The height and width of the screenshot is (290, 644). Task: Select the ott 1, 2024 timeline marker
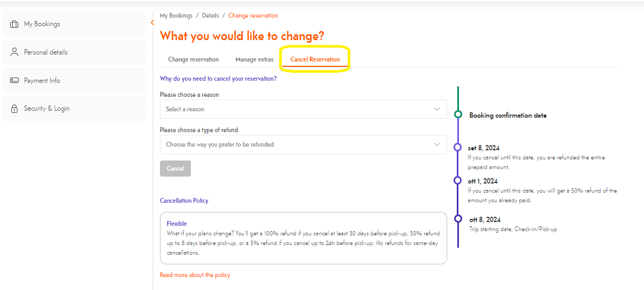tap(457, 180)
